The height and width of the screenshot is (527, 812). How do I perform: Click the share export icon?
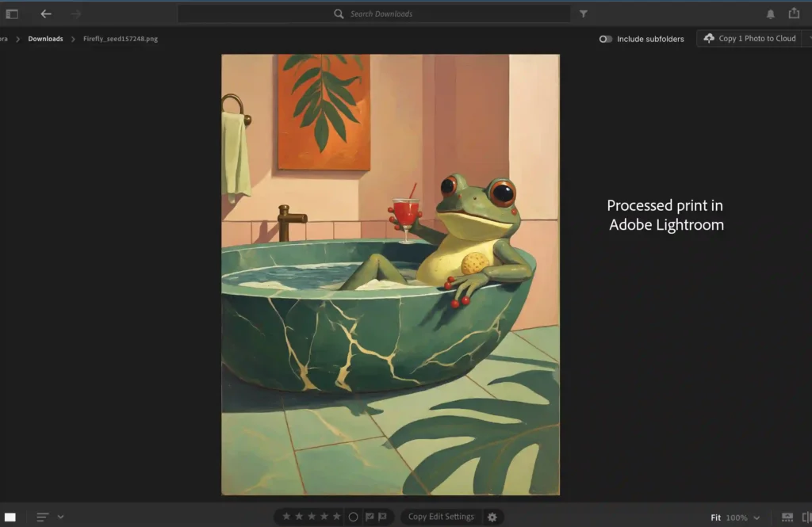tap(794, 13)
